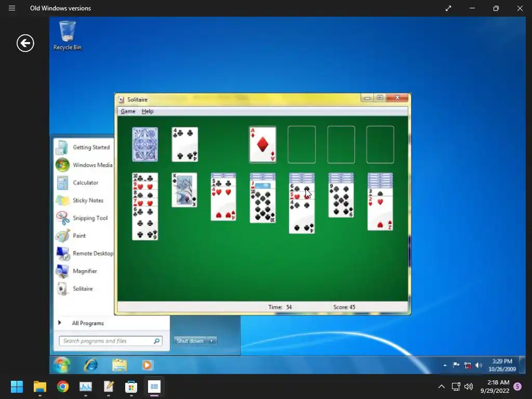Go back with the circled arrow button
This screenshot has height=399, width=532.
click(x=25, y=43)
